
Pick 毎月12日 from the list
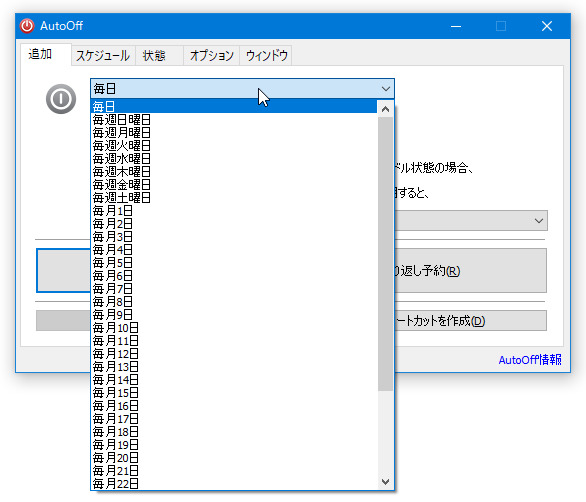pos(234,354)
